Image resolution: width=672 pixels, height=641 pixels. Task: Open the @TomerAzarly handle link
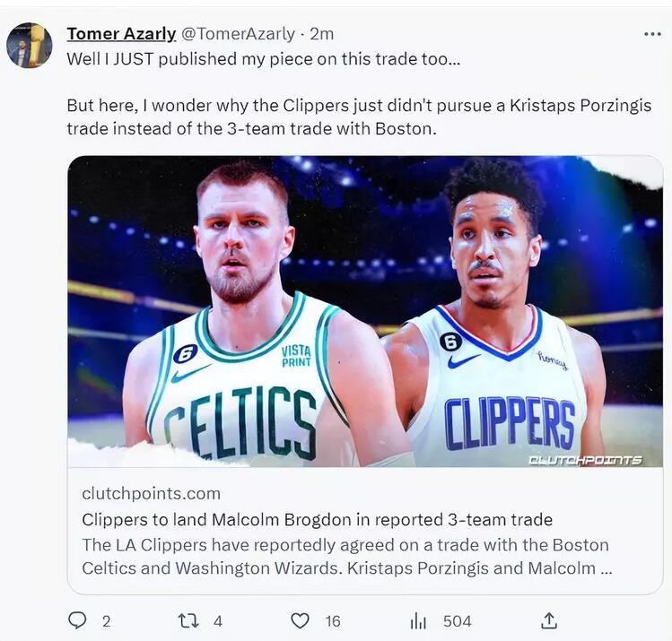[x=238, y=34]
